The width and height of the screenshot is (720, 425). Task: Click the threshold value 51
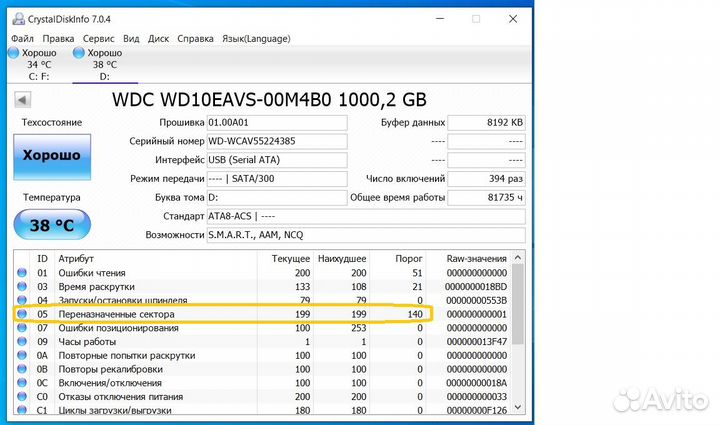coord(417,273)
